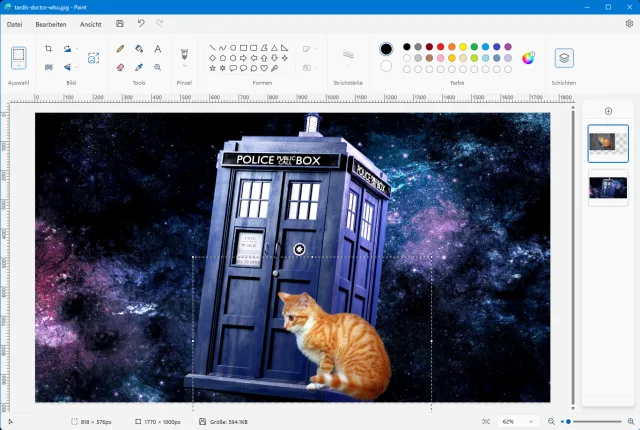Expand the Rotate dropdown arrow
640x430 pixels.
click(77, 49)
